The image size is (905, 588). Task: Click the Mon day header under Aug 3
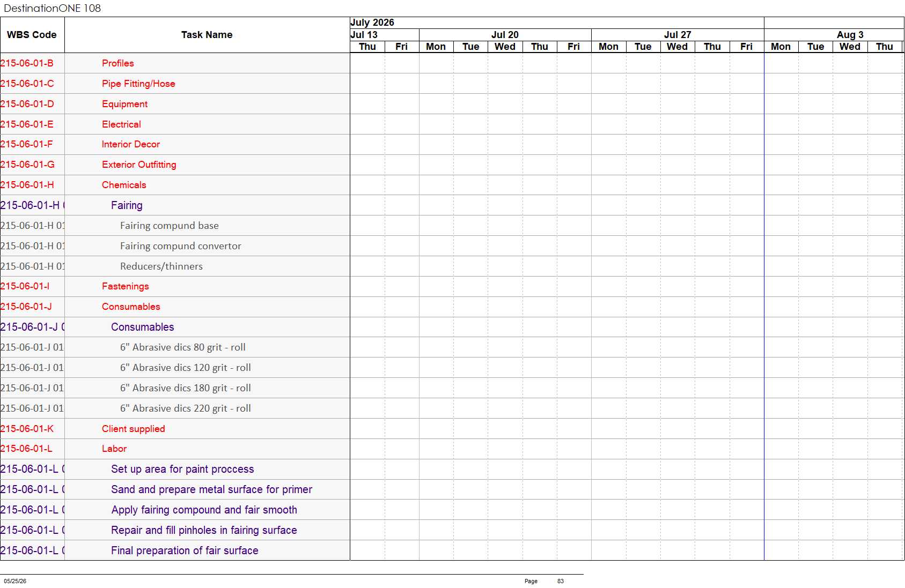coord(781,47)
